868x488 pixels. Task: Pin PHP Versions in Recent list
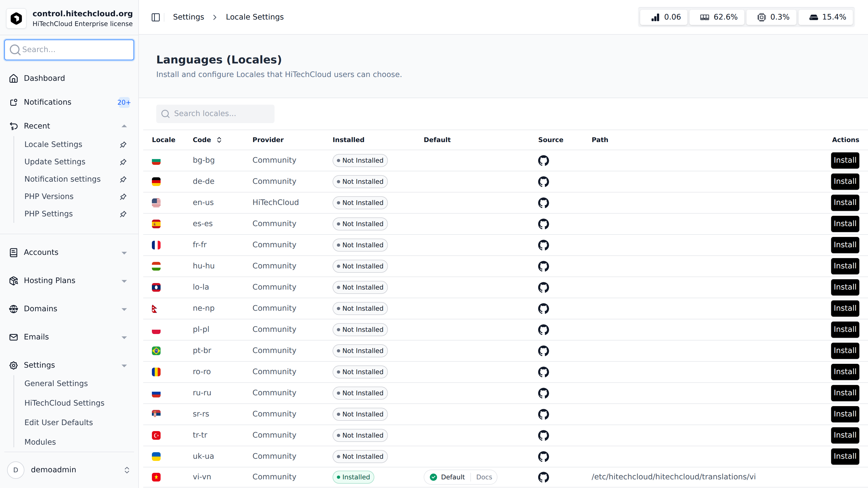pos(123,197)
